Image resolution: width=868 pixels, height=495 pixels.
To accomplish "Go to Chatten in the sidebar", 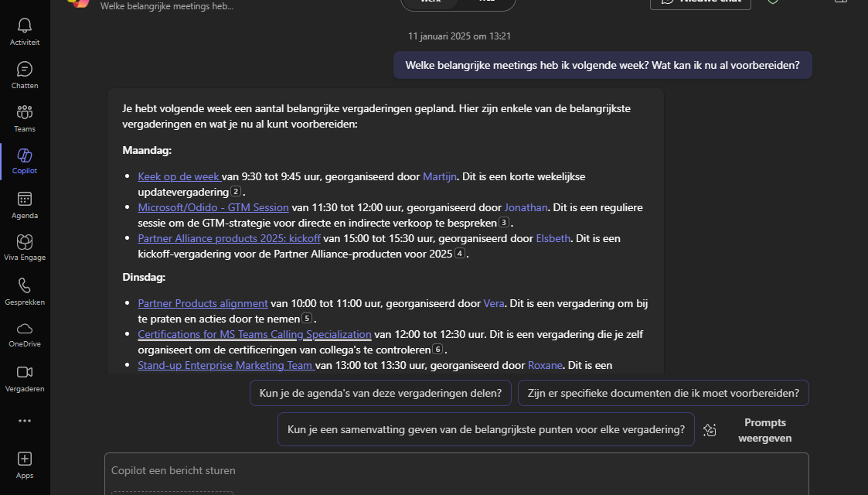I will [x=25, y=75].
